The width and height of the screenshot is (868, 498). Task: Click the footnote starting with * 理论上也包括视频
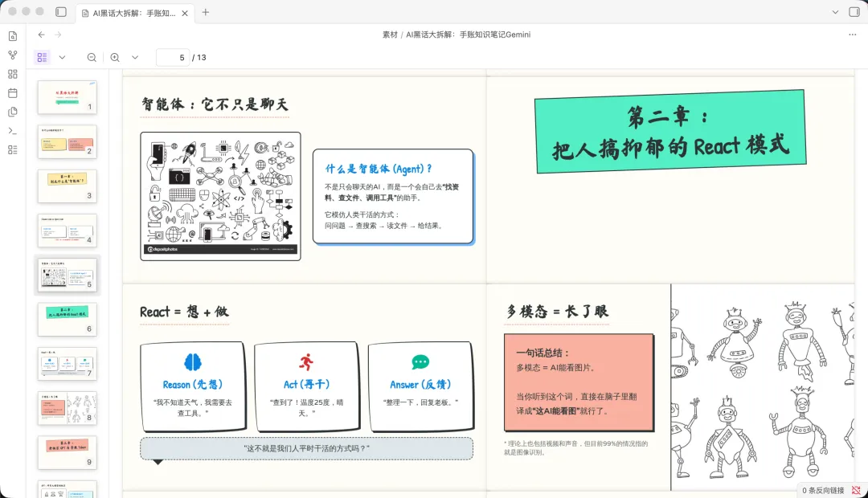click(575, 447)
